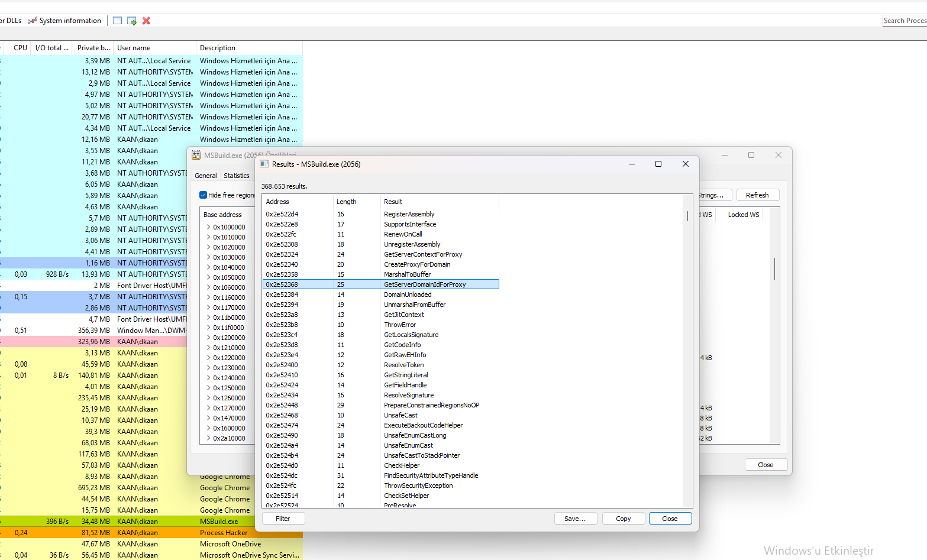Sort results by Result column header
This screenshot has height=560, width=927.
pyautogui.click(x=440, y=202)
